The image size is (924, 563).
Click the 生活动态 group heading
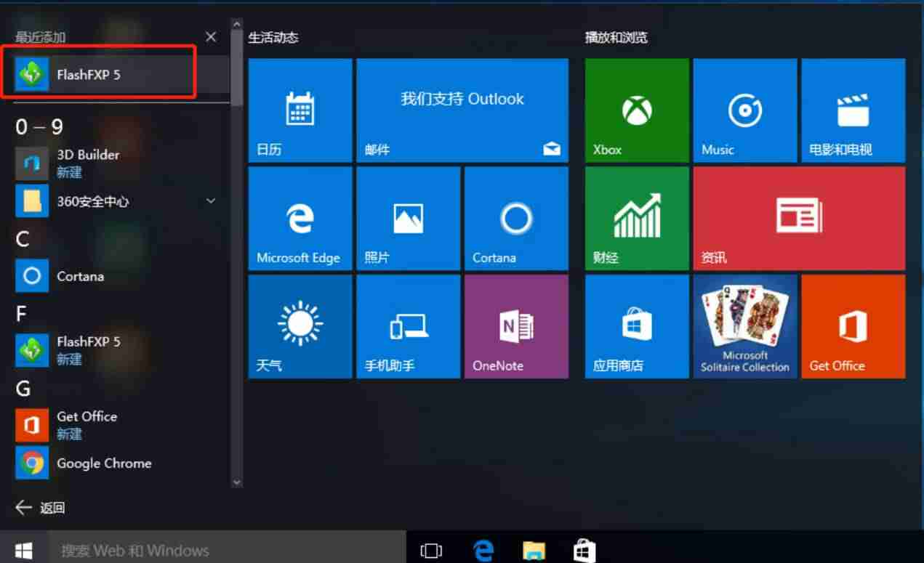click(273, 37)
